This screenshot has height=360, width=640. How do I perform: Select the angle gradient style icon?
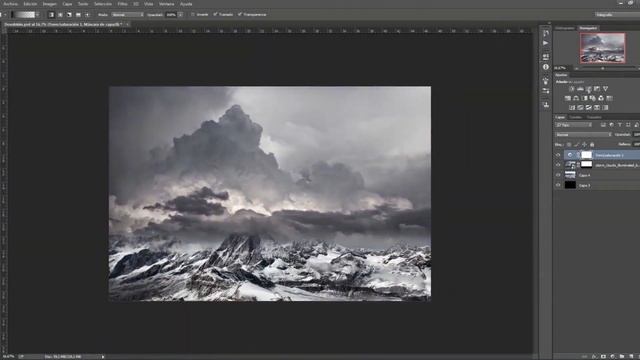(x=69, y=15)
